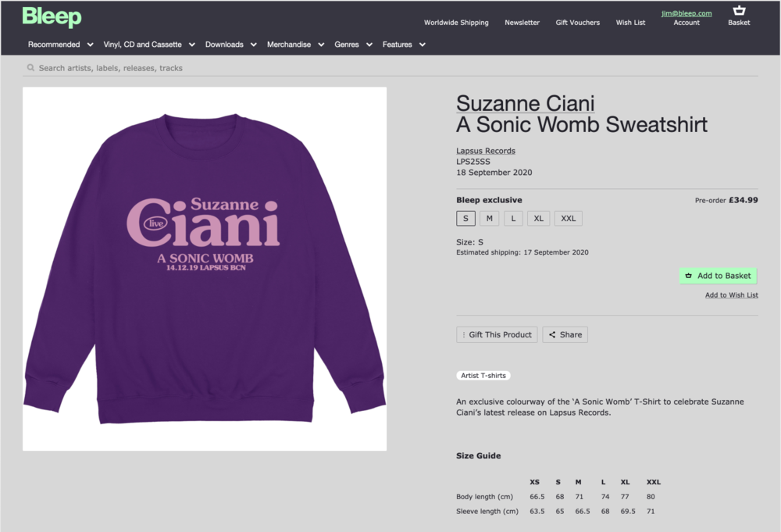The height and width of the screenshot is (532, 781).
Task: Click Add to Wish List link
Action: (732, 295)
